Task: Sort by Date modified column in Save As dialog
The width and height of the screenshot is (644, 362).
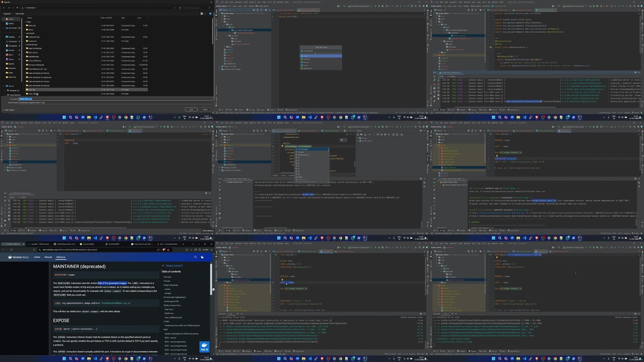Action: pyautogui.click(x=107, y=18)
